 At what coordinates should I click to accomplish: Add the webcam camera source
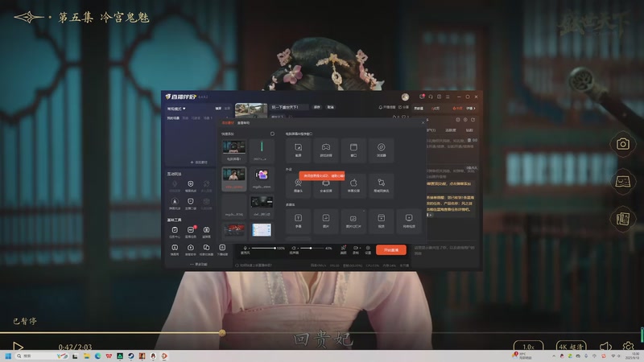click(298, 186)
